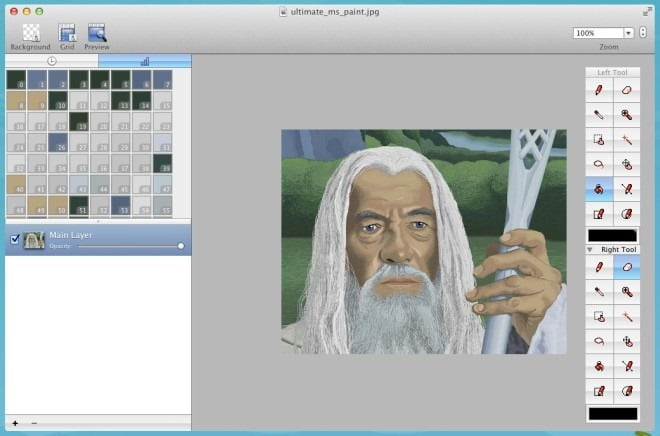Screen dimensions: 660x436
Task: Remove layer with the minus button
Action: [x=34, y=423]
